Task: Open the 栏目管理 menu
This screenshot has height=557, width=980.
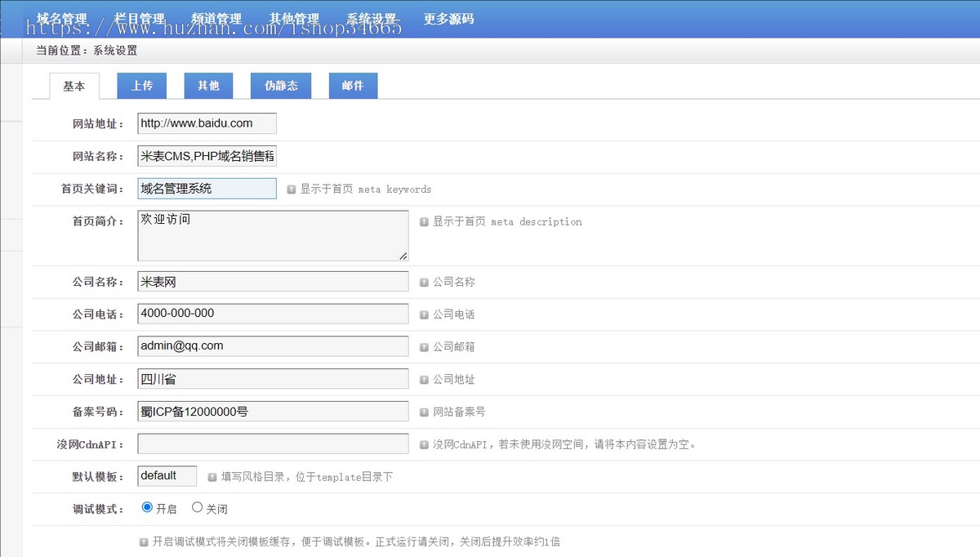Action: click(140, 19)
